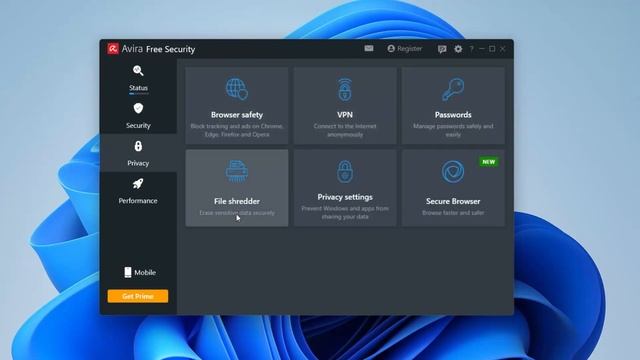Screen dimensions: 640x360
Task: Open the Mobile option in sidebar
Action: click(140, 272)
